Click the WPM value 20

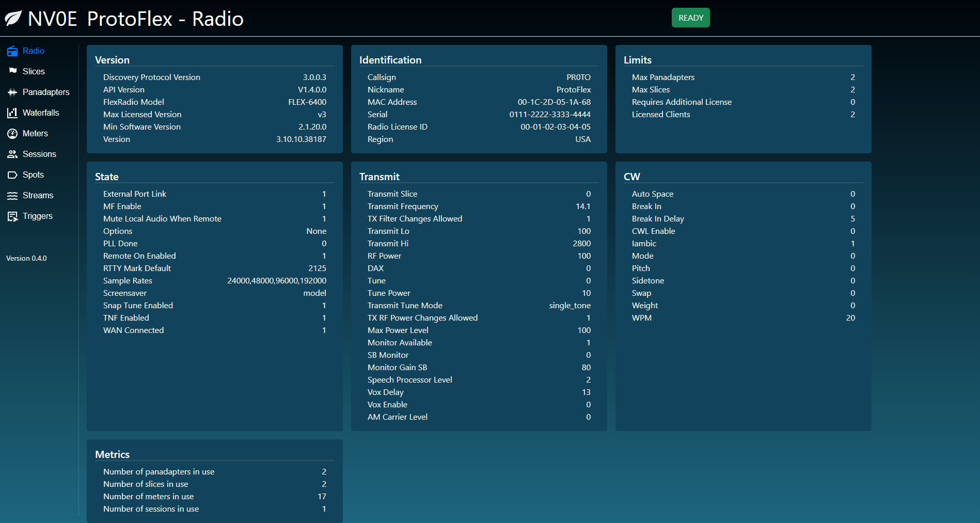click(850, 318)
